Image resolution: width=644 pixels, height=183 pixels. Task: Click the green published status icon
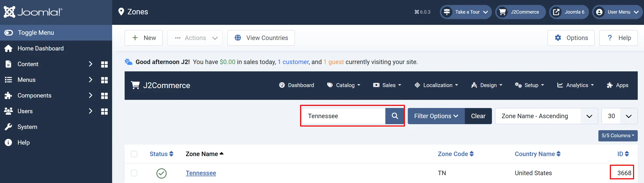coord(161,173)
